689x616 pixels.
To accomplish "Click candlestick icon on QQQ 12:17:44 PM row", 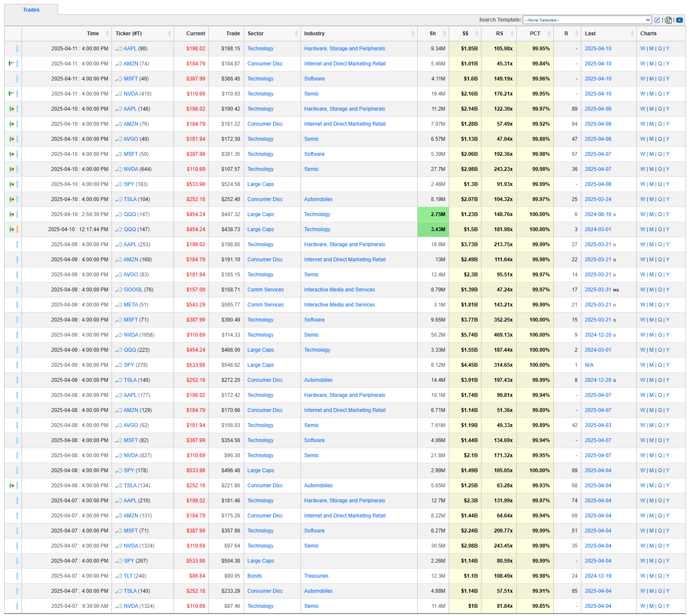I will tap(12, 229).
